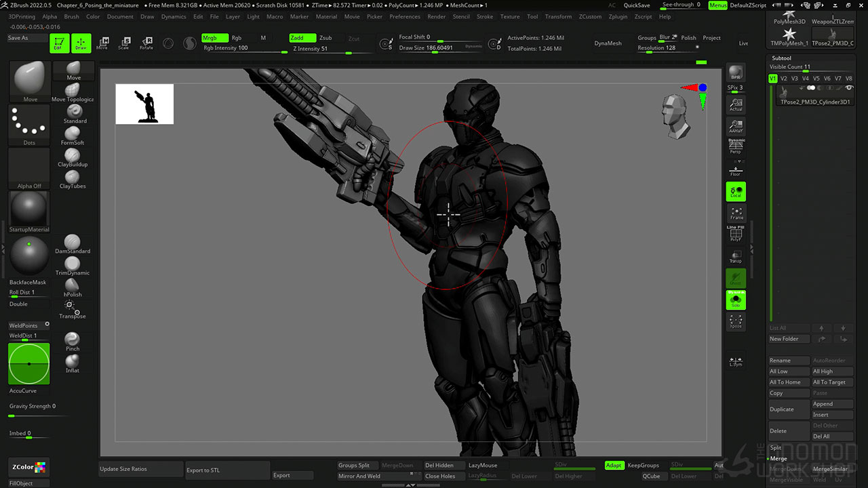Click the Frame view icon
868x488 pixels.
[736, 213]
